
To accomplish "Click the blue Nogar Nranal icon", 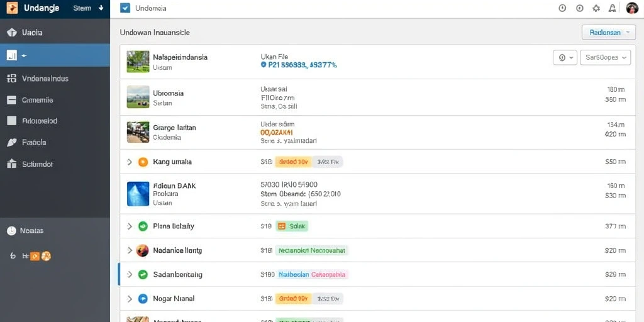I will click(x=143, y=299).
